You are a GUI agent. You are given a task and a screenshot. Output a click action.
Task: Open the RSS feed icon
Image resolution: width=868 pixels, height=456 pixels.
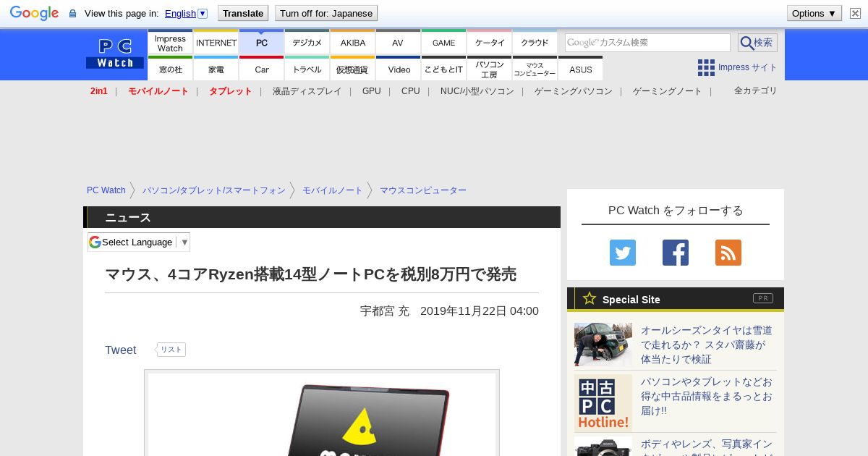[x=728, y=253]
